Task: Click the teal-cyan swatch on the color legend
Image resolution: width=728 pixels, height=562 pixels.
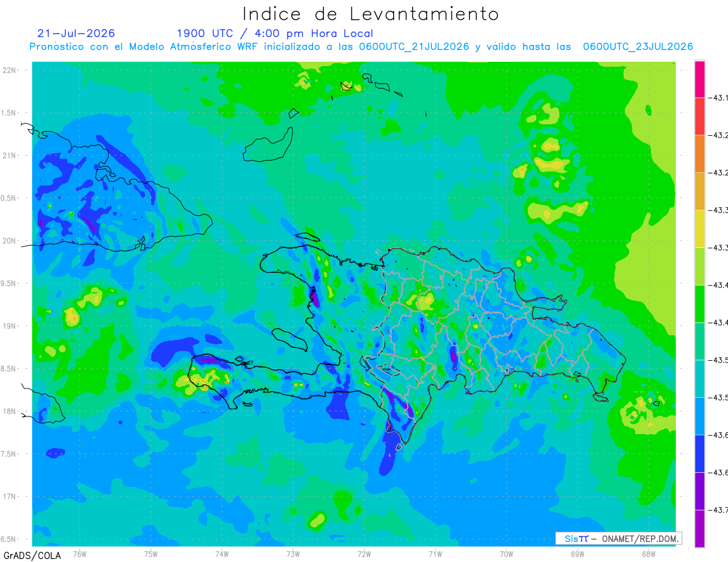Action: coord(699,378)
